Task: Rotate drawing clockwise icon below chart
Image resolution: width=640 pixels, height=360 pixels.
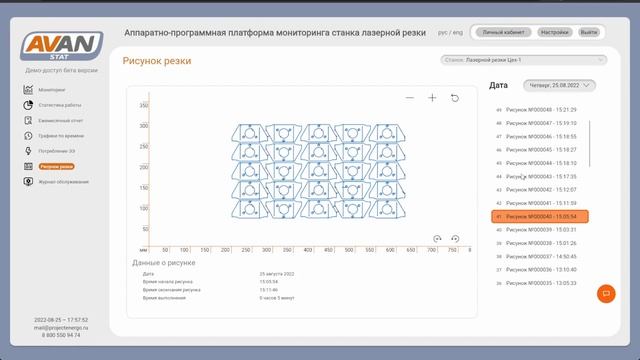Action: point(437,239)
